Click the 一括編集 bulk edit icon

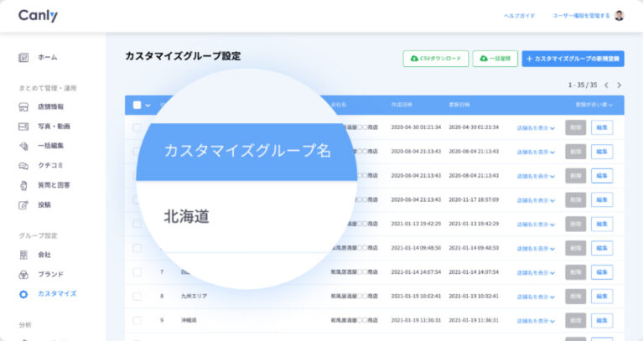tap(23, 146)
